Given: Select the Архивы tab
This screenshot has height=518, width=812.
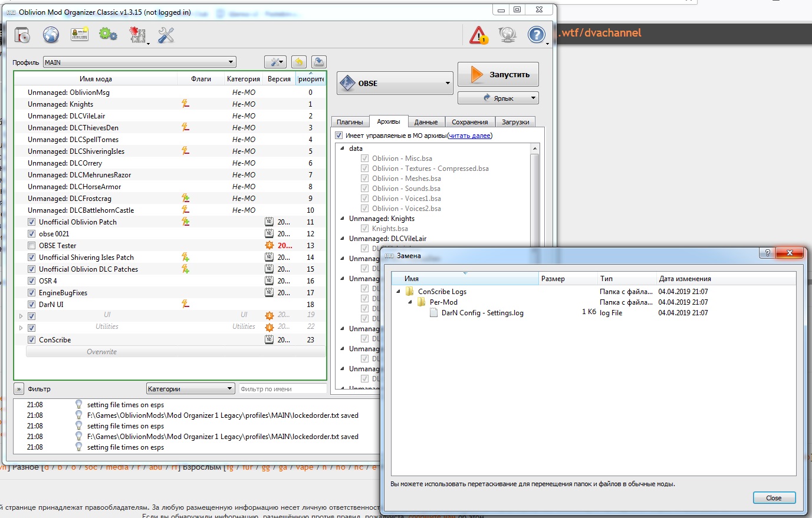Looking at the screenshot, I should (x=389, y=121).
